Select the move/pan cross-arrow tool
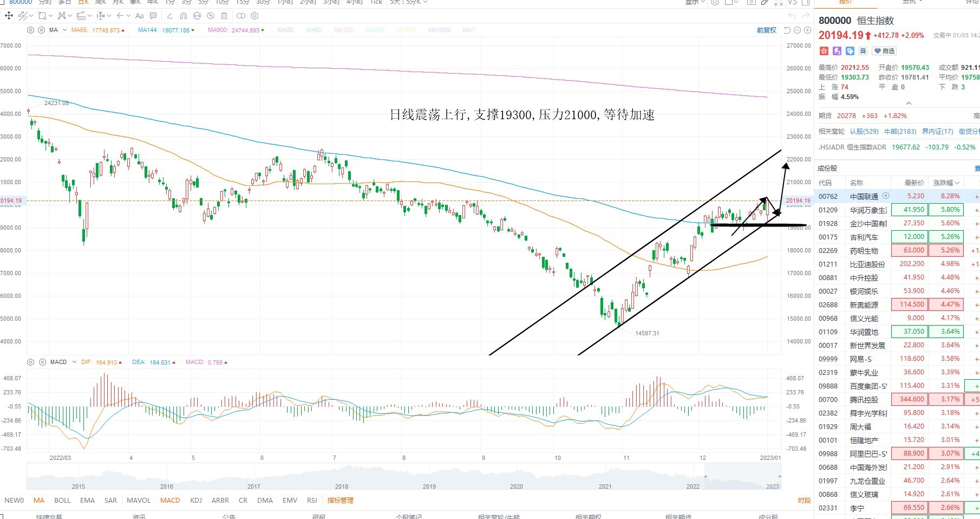This screenshot has height=519, width=980. coord(9,16)
